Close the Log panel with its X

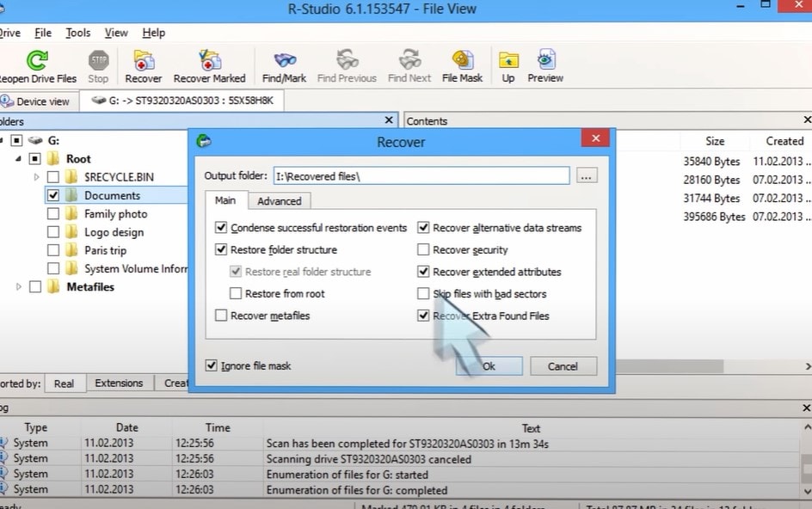tap(806, 408)
